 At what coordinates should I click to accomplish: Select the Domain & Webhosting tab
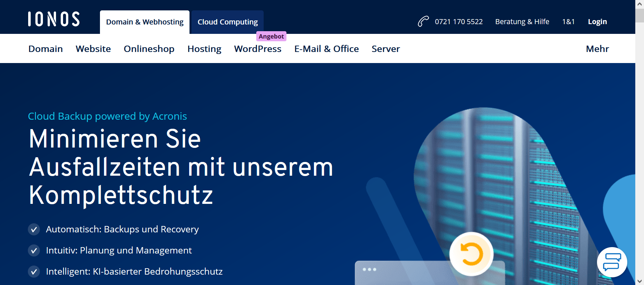pos(145,22)
